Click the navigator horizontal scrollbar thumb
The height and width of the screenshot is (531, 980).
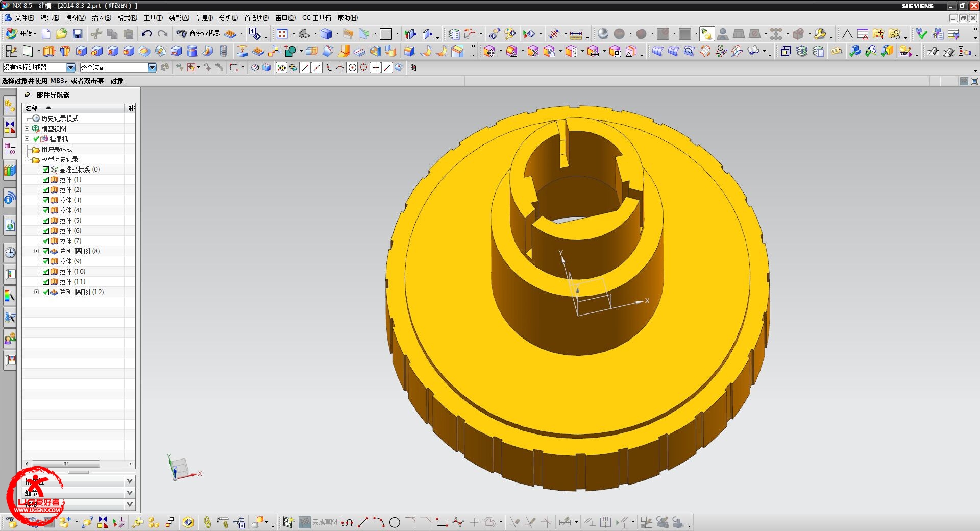coord(66,464)
